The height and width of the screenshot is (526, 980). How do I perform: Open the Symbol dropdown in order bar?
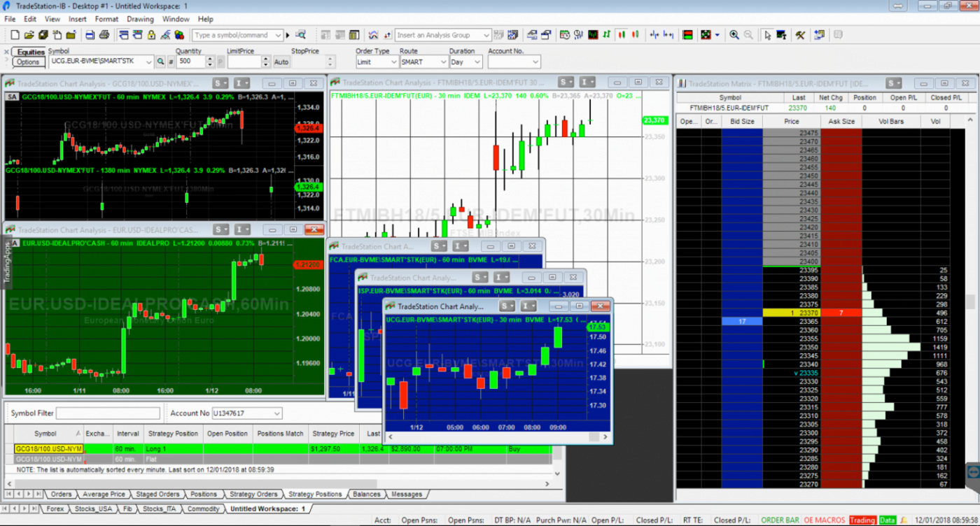coord(148,62)
